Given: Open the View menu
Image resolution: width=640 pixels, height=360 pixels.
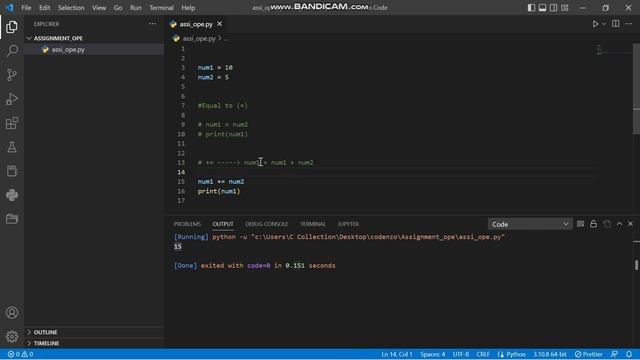Looking at the screenshot, I should click(x=99, y=8).
